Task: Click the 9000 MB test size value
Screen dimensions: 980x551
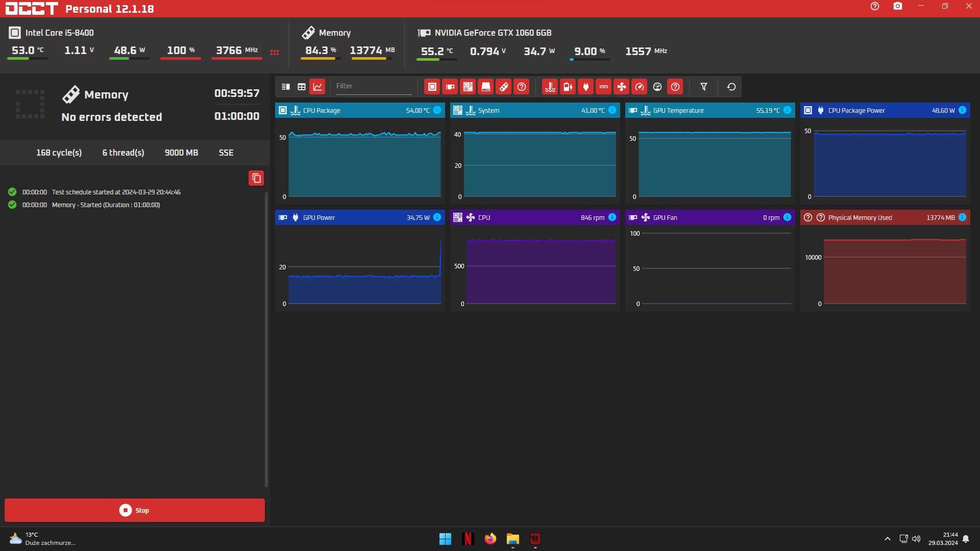Action: tap(181, 153)
